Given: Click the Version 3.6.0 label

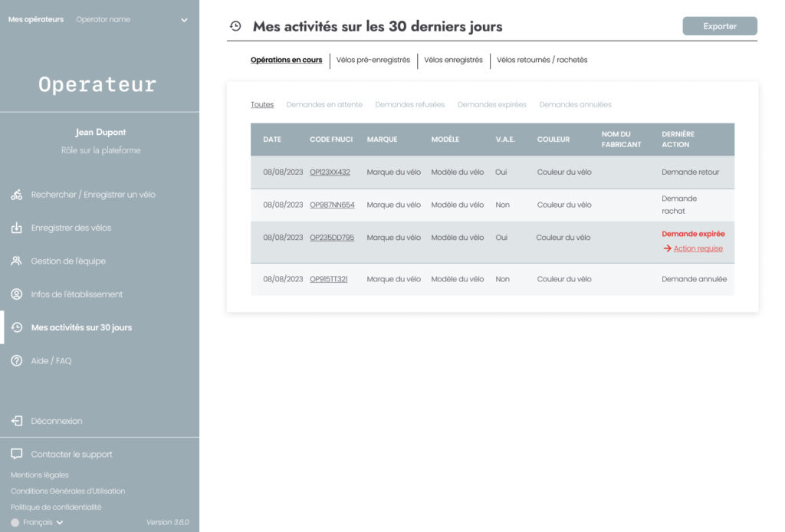Looking at the screenshot, I should pos(167,523).
